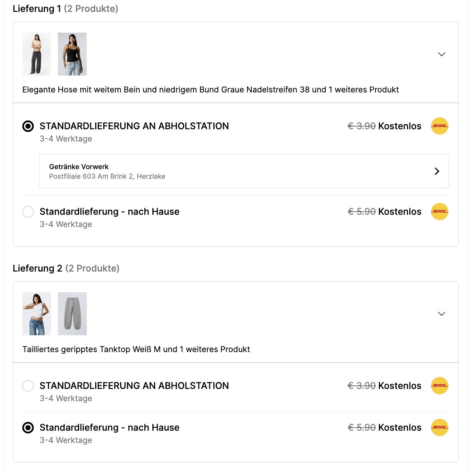Click the Elegante Hose product description text
Viewport: 476px width, 471px height.
pos(210,89)
